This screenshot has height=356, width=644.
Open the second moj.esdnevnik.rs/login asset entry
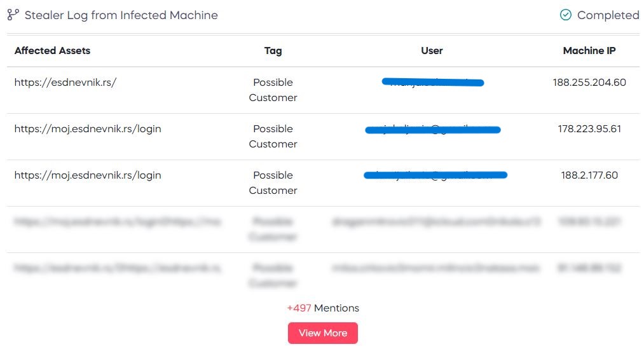click(88, 175)
